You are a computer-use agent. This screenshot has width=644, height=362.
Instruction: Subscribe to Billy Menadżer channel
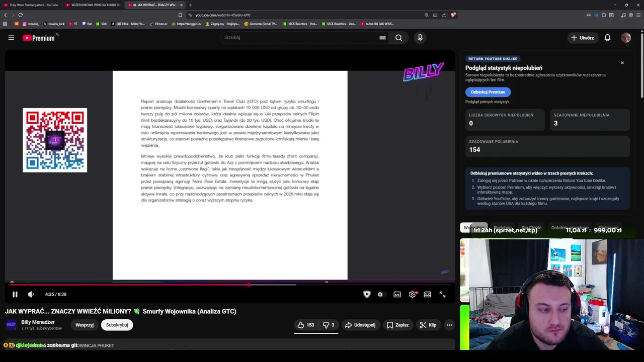[117, 325]
